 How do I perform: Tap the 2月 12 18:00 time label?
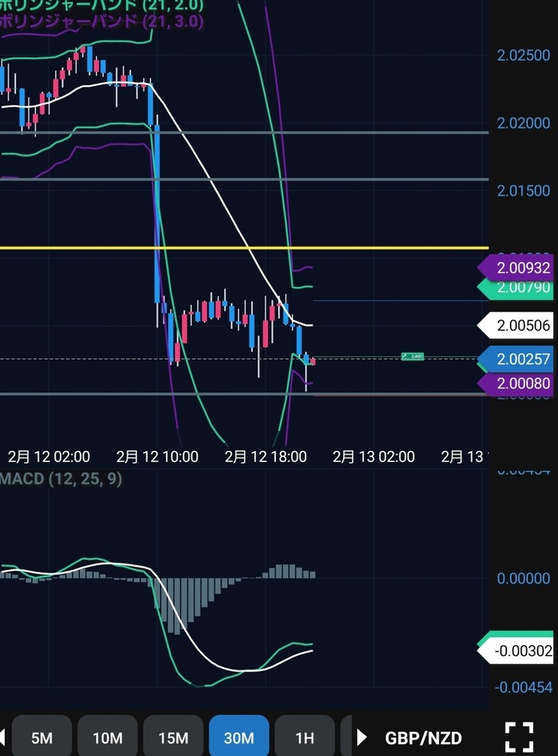point(266,457)
